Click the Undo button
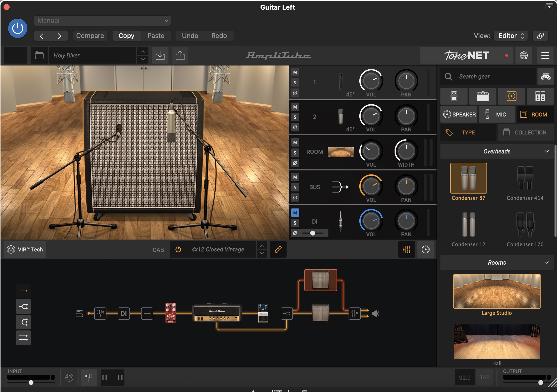The height and width of the screenshot is (392, 557). [190, 36]
